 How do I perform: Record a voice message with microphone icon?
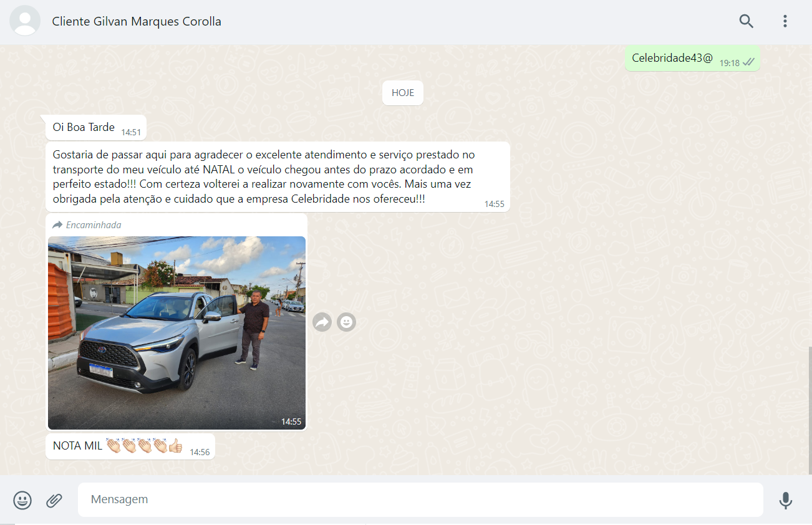click(x=786, y=500)
